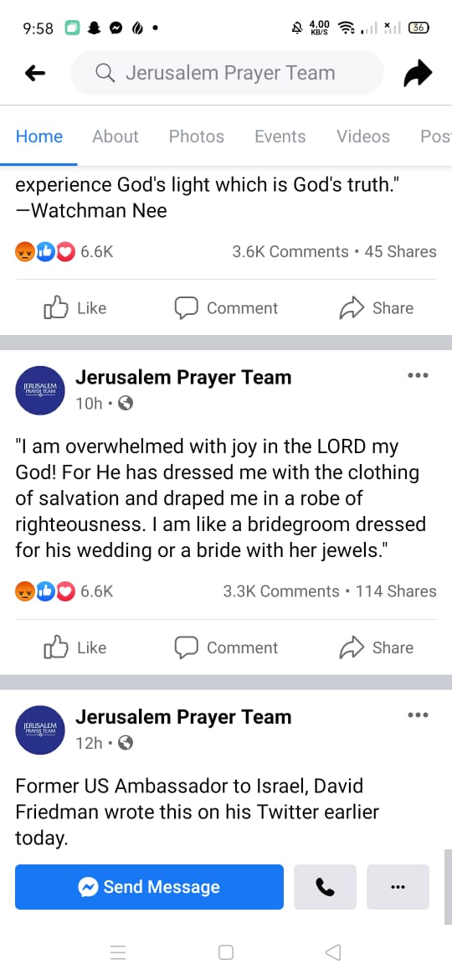Click the phone call icon button

tap(325, 886)
